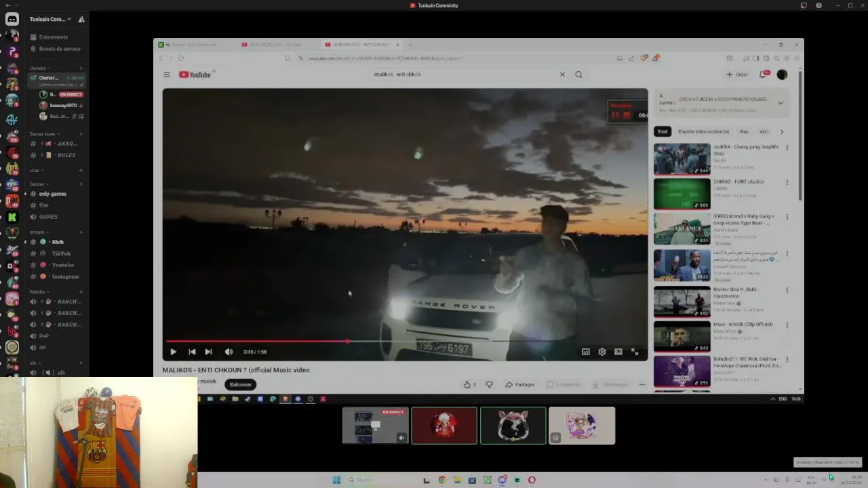Open the RULES channel
The height and width of the screenshot is (488, 868).
pyautogui.click(x=56, y=155)
